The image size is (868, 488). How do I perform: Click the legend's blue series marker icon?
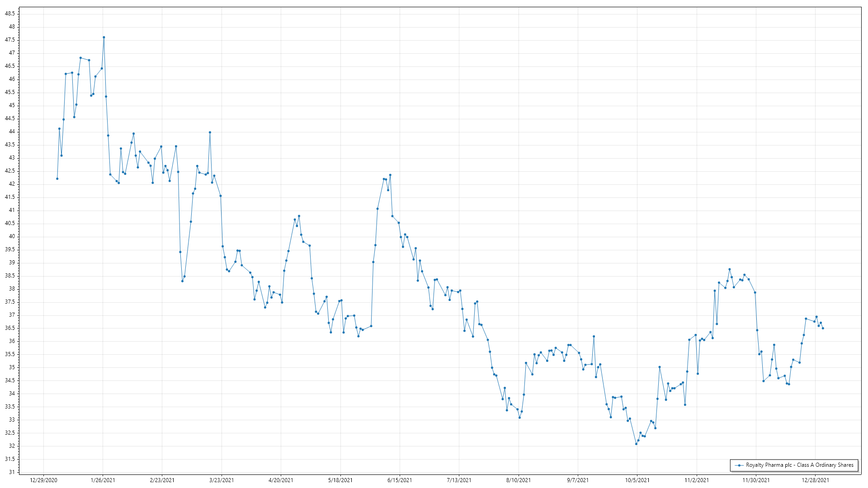click(x=739, y=465)
